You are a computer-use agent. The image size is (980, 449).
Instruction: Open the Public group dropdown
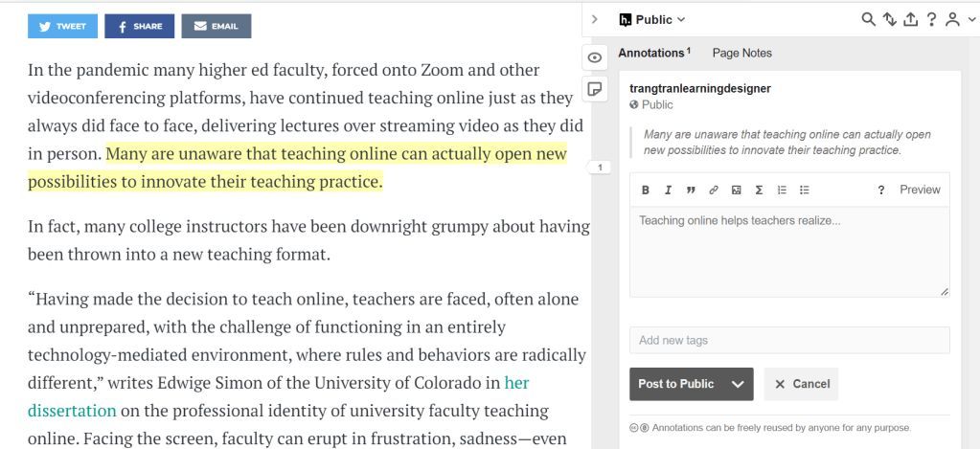click(652, 19)
